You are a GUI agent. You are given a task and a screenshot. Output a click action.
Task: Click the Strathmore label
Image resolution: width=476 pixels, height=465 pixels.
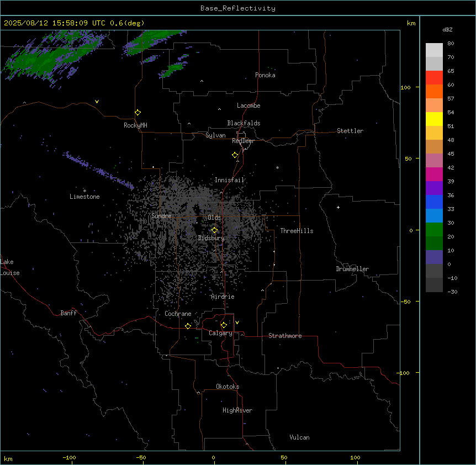[x=285, y=336]
